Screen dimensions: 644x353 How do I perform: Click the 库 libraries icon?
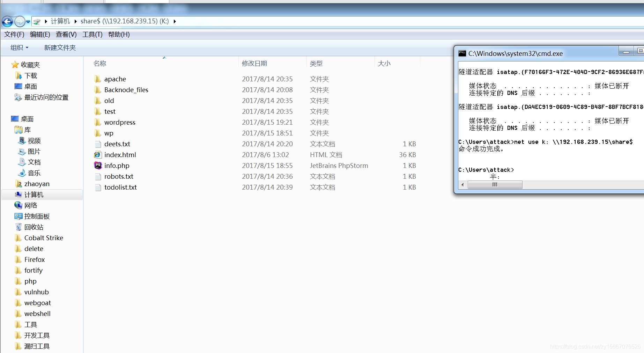pyautogui.click(x=18, y=130)
